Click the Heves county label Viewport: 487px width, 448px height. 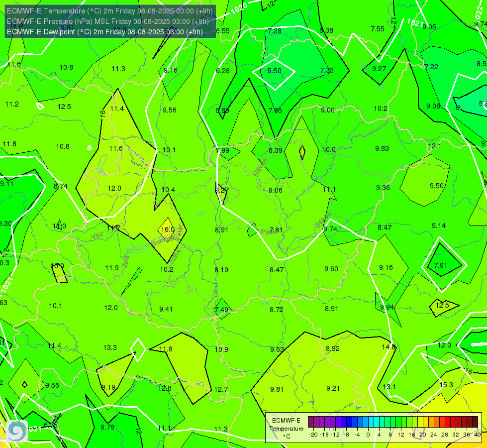point(260,168)
